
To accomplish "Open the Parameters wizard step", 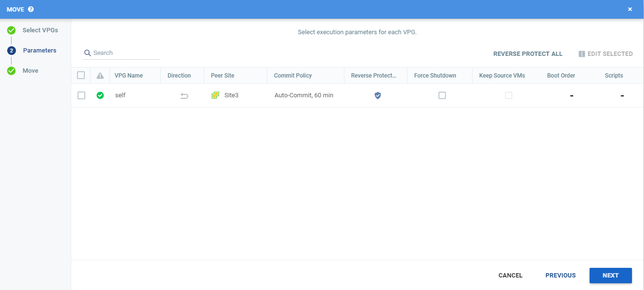I will (x=39, y=51).
